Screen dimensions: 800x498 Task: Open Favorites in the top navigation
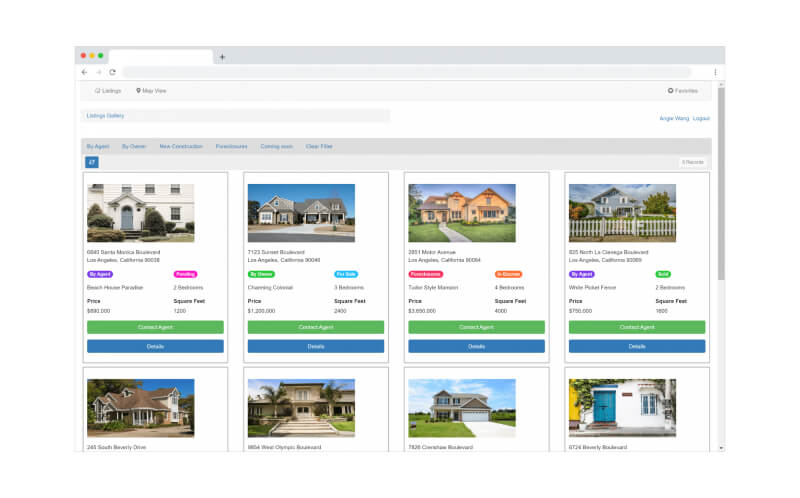[683, 91]
